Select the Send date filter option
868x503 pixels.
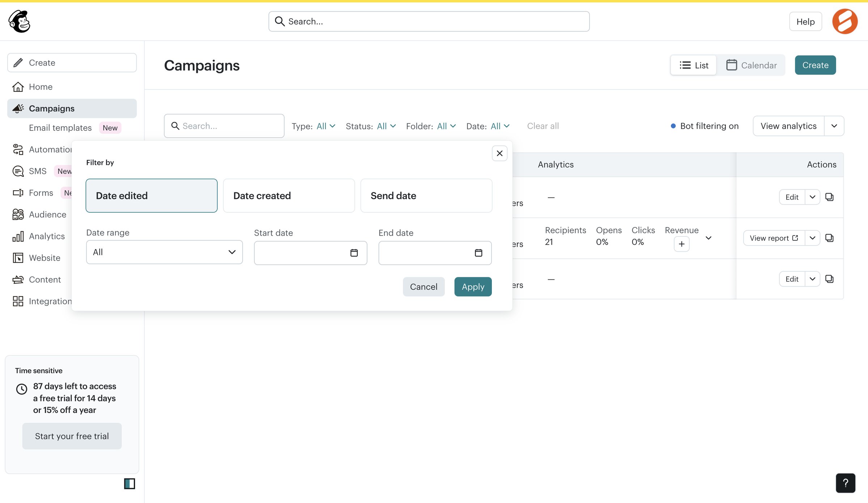point(426,196)
